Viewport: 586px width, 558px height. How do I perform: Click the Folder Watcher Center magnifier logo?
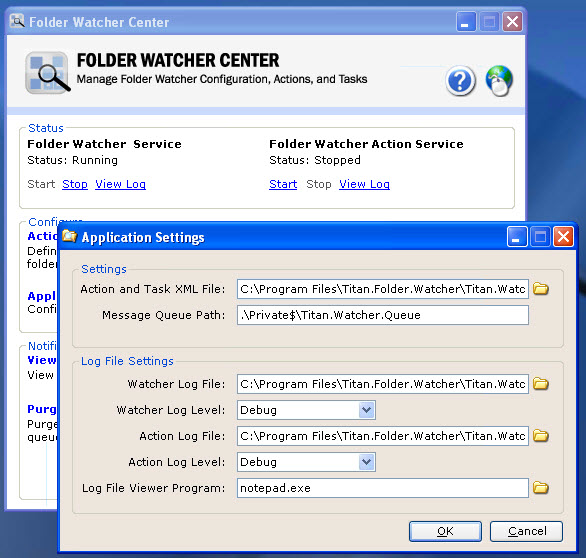click(48, 73)
